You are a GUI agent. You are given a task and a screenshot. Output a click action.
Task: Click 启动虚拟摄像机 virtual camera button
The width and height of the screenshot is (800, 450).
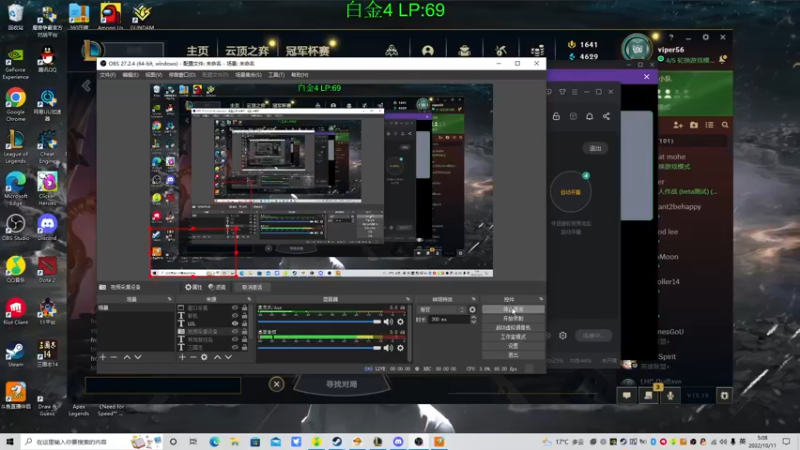pyautogui.click(x=513, y=328)
